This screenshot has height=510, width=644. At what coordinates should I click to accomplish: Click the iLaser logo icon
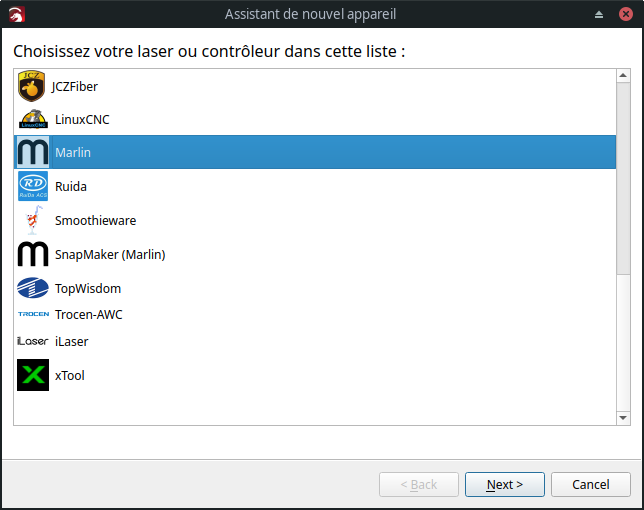33,341
